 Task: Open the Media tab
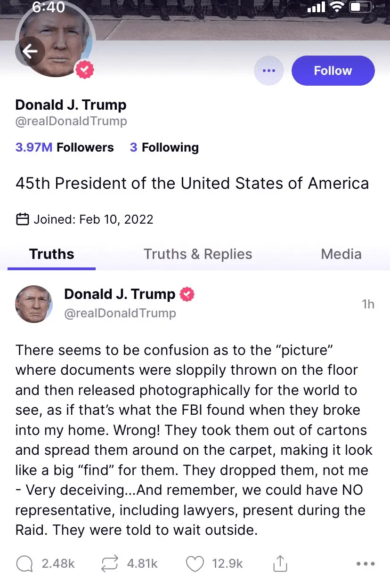point(341,254)
